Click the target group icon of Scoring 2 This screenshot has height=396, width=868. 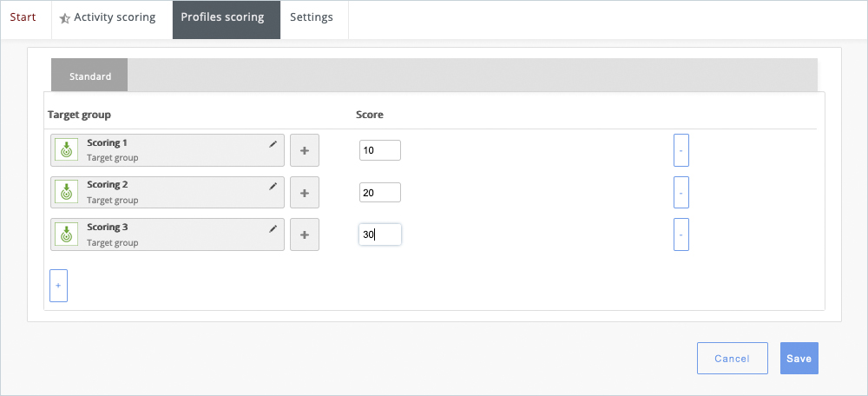(x=67, y=192)
